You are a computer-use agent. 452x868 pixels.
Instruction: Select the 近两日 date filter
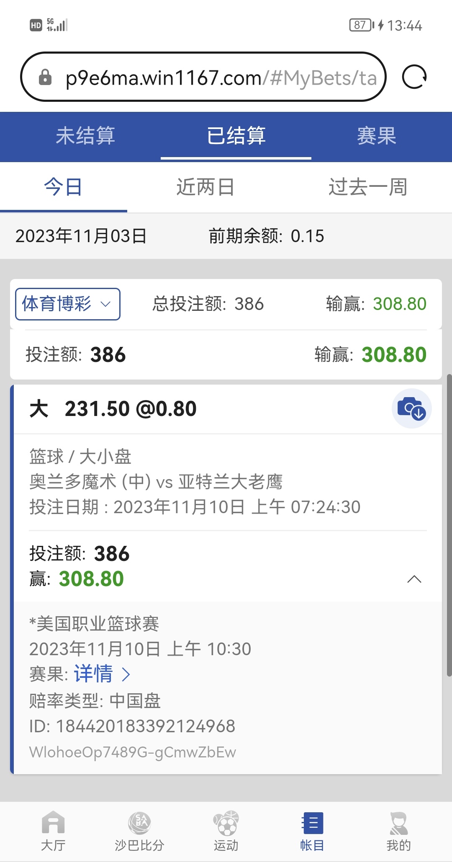pos(205,187)
